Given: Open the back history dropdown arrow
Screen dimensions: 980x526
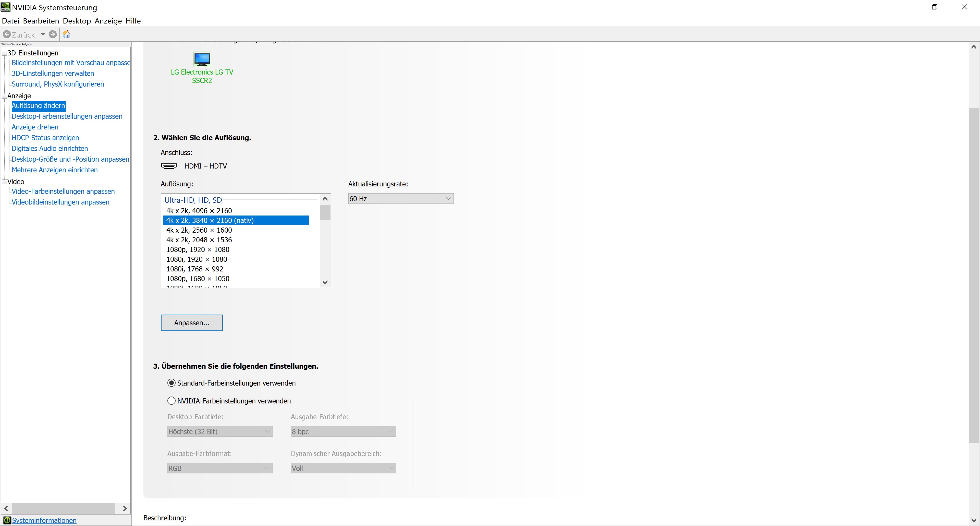Looking at the screenshot, I should 43,34.
